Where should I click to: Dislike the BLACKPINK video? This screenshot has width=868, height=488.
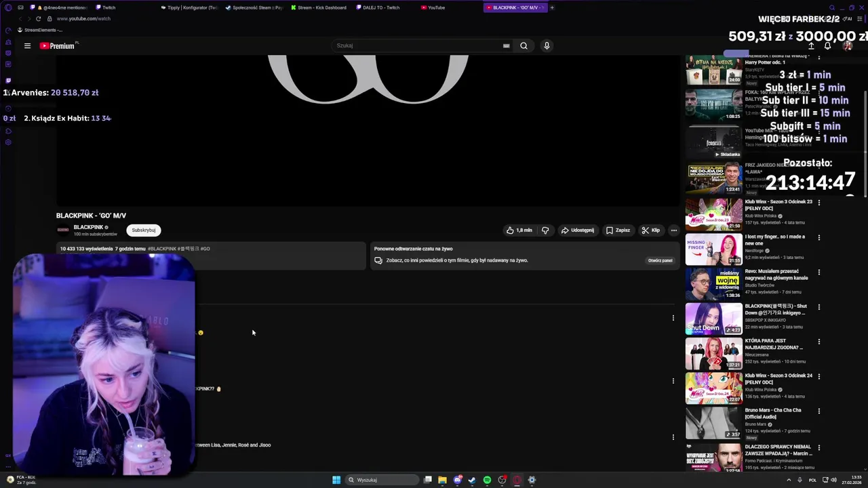545,230
